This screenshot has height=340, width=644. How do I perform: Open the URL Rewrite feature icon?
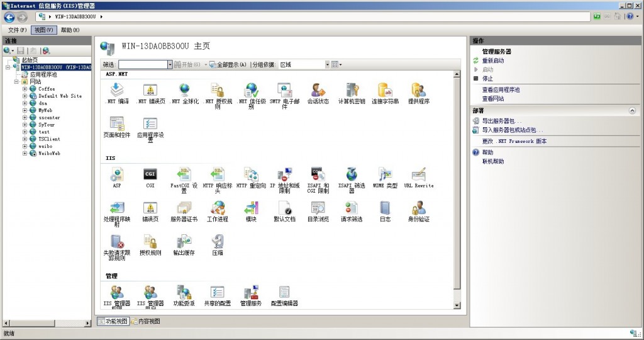(418, 175)
